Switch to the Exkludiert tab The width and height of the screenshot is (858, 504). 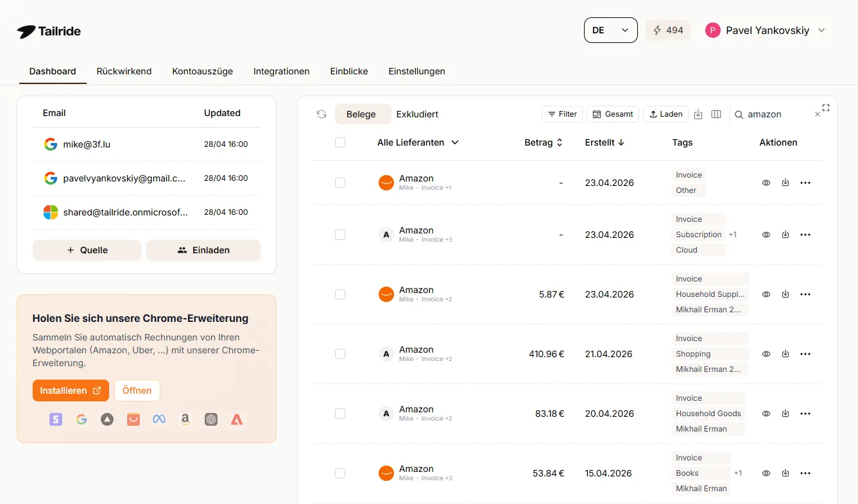tap(417, 114)
